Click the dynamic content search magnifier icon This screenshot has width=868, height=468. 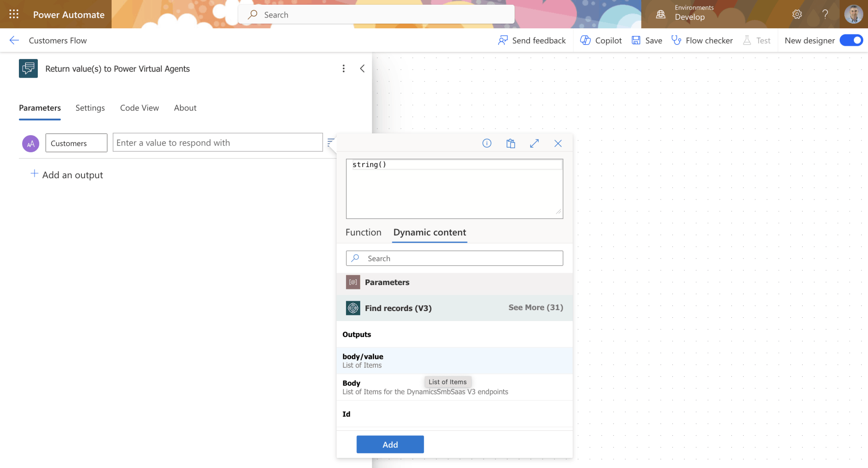point(356,258)
